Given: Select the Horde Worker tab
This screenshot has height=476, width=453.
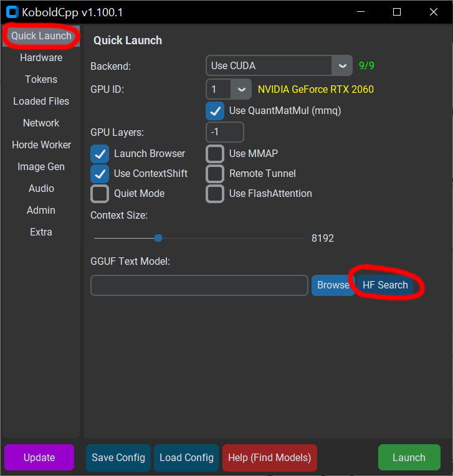Looking at the screenshot, I should click(41, 145).
